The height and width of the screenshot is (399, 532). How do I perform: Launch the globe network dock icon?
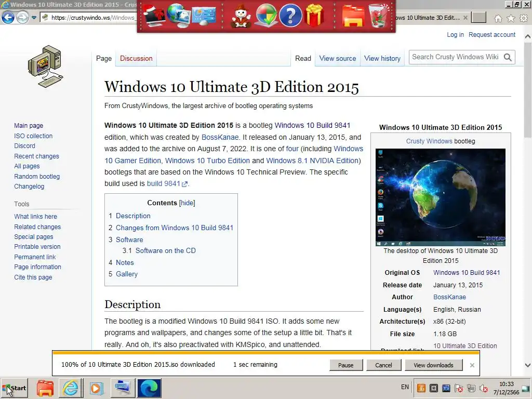[178, 16]
